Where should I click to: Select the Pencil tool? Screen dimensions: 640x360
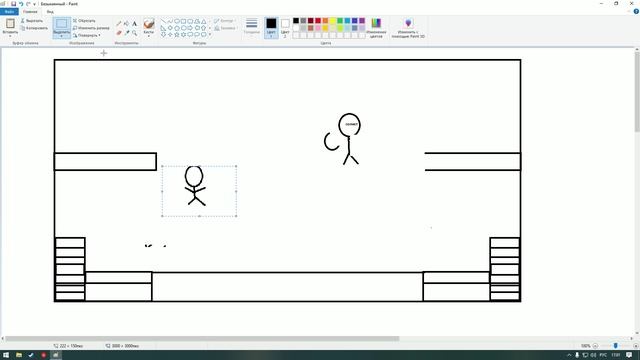(119, 24)
